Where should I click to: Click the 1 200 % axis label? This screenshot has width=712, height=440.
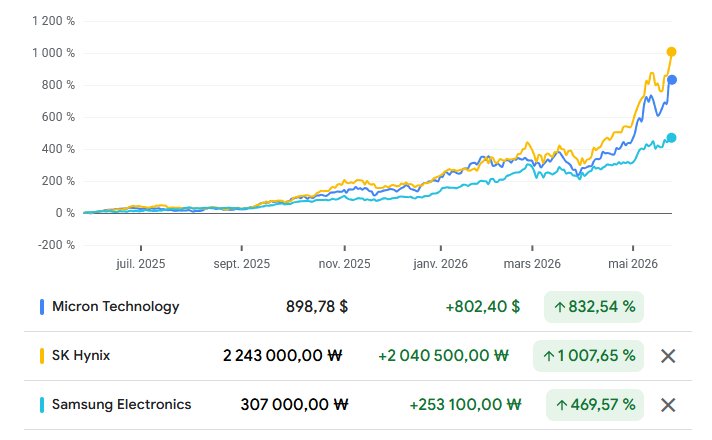[53, 21]
